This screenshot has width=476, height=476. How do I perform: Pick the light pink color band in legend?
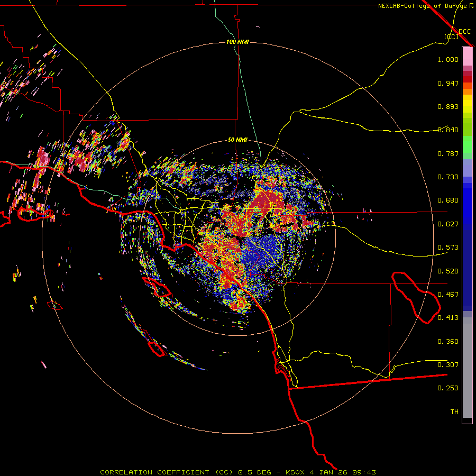coord(467,56)
